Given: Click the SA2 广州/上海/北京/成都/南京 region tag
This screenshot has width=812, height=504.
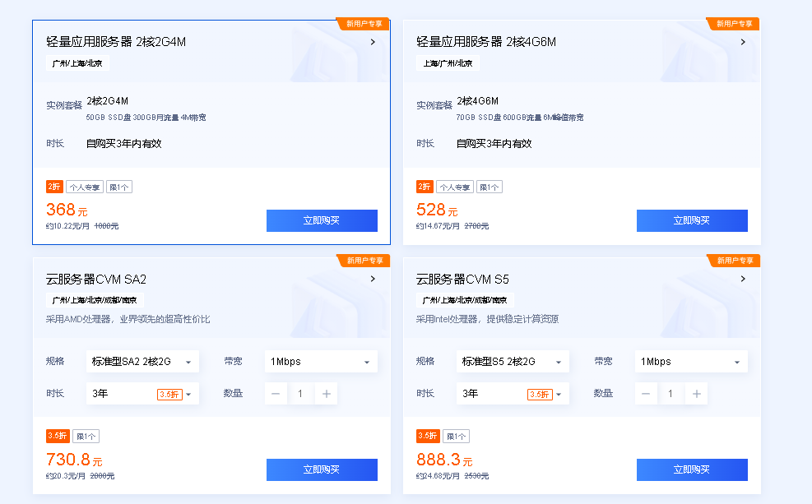Looking at the screenshot, I should tap(95, 300).
